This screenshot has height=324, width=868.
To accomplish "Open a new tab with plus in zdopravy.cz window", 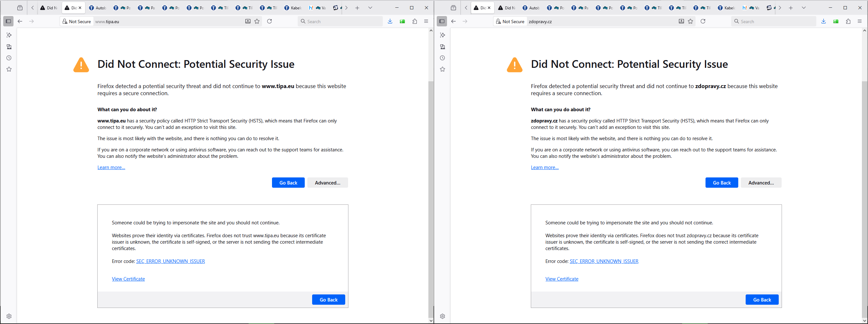I will pyautogui.click(x=791, y=8).
